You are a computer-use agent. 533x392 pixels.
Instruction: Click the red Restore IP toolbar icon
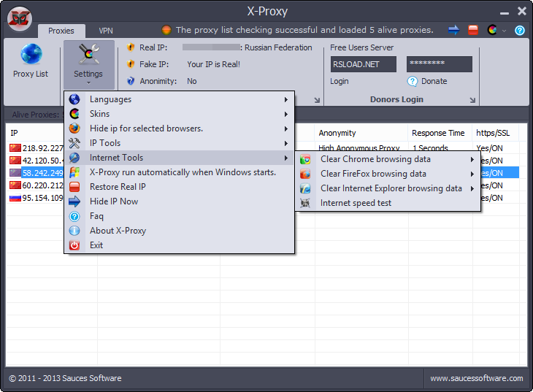click(x=473, y=30)
